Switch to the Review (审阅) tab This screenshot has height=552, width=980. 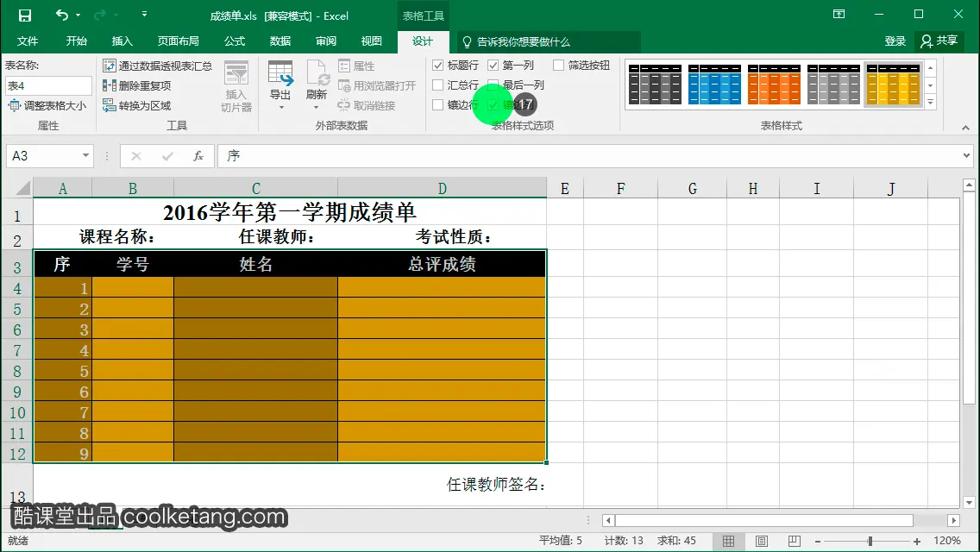pyautogui.click(x=325, y=41)
